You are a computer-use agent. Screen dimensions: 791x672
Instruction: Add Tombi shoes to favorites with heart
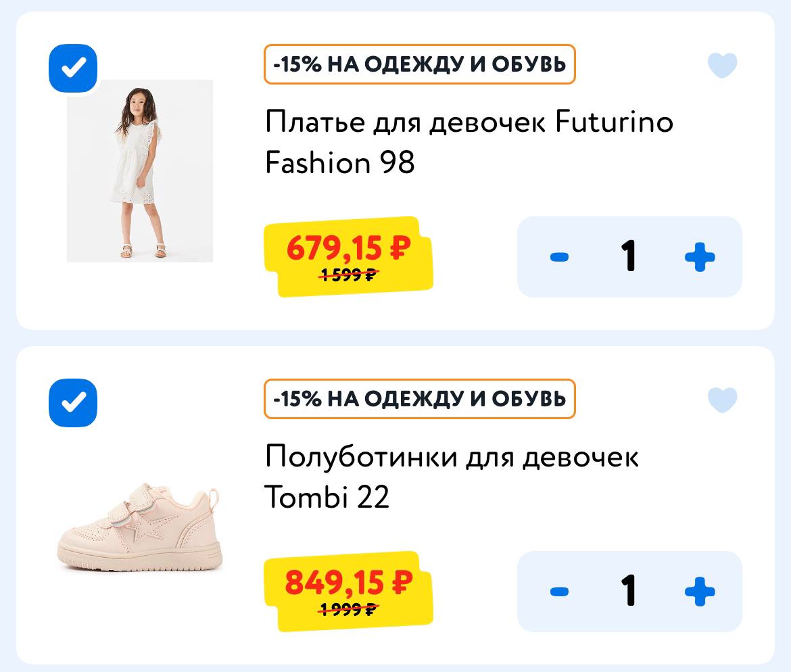pyautogui.click(x=722, y=400)
